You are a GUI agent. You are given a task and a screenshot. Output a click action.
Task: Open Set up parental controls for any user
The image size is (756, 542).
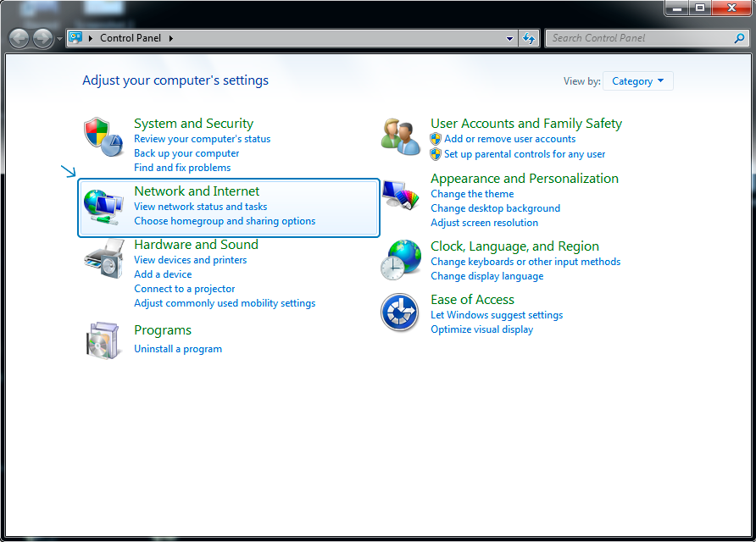click(525, 154)
